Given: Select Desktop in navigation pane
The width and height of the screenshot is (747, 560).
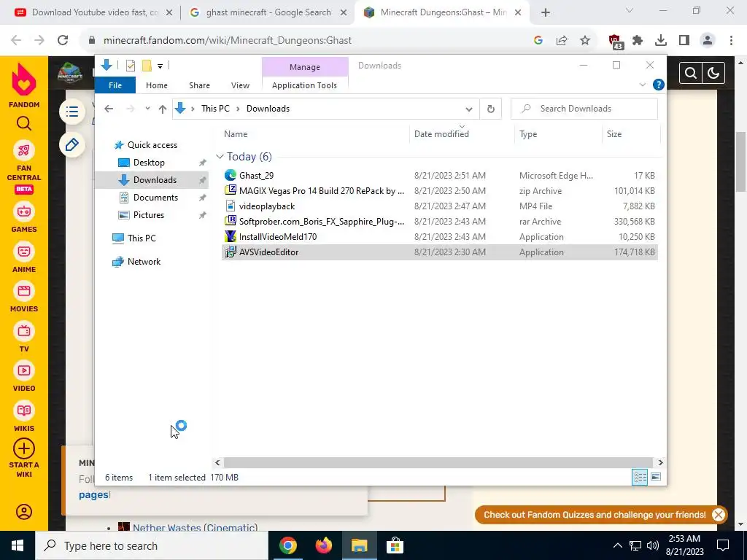Looking at the screenshot, I should [x=149, y=163].
